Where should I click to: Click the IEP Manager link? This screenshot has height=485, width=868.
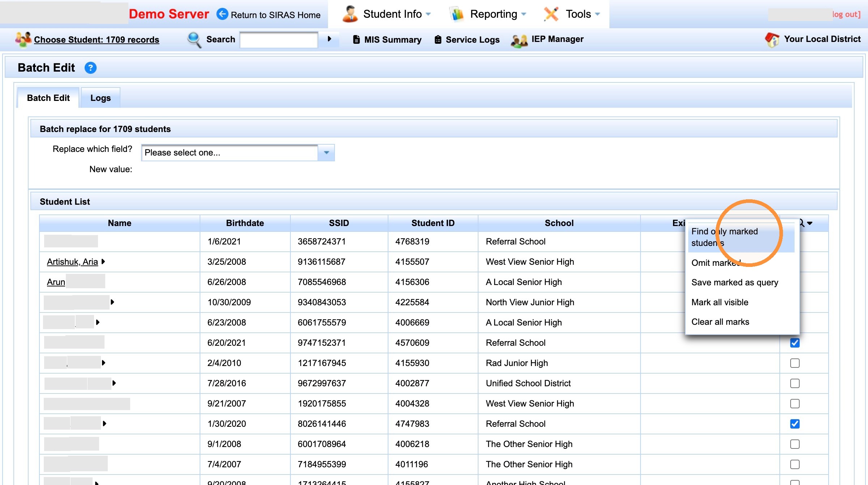tap(558, 39)
